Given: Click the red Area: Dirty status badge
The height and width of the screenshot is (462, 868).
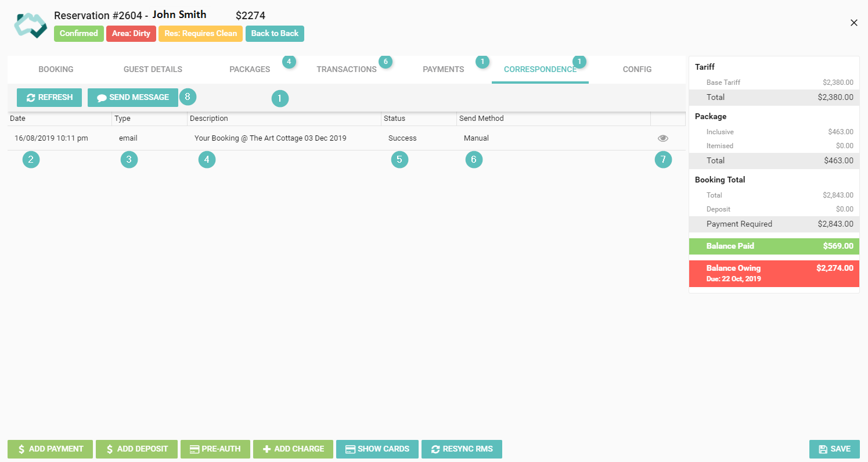Looking at the screenshot, I should click(131, 34).
